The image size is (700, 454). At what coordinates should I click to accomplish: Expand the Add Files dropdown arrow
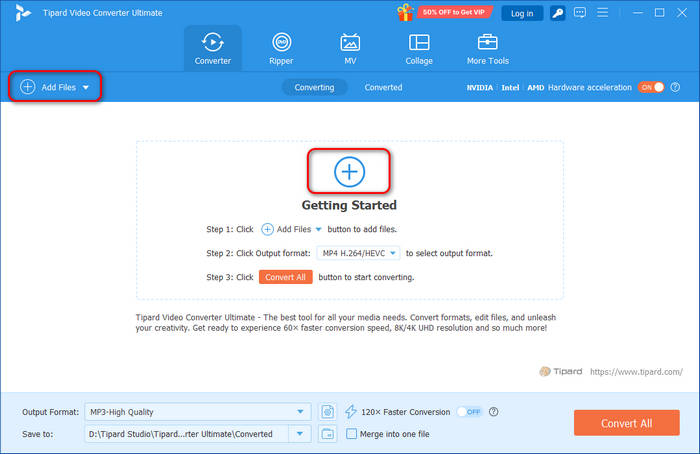tap(86, 88)
